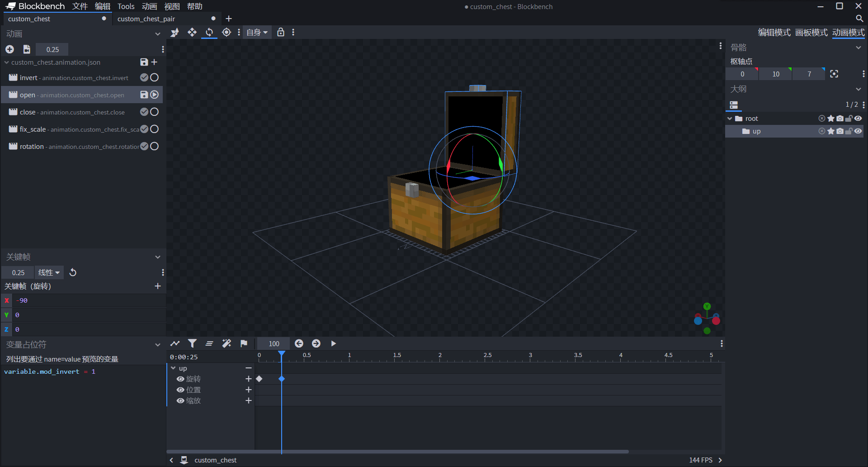Load animation file icon in animation panel
Screen dimensions: 868x467
click(x=27, y=49)
